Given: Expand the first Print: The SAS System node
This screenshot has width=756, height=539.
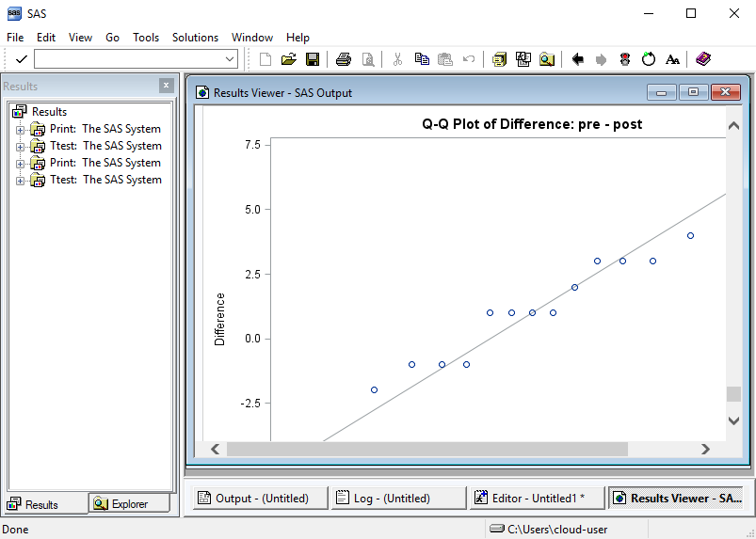Looking at the screenshot, I should tap(20, 129).
